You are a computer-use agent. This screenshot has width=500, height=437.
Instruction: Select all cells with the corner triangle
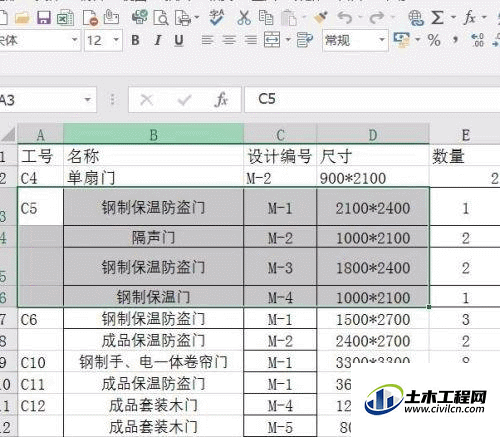coord(8,135)
